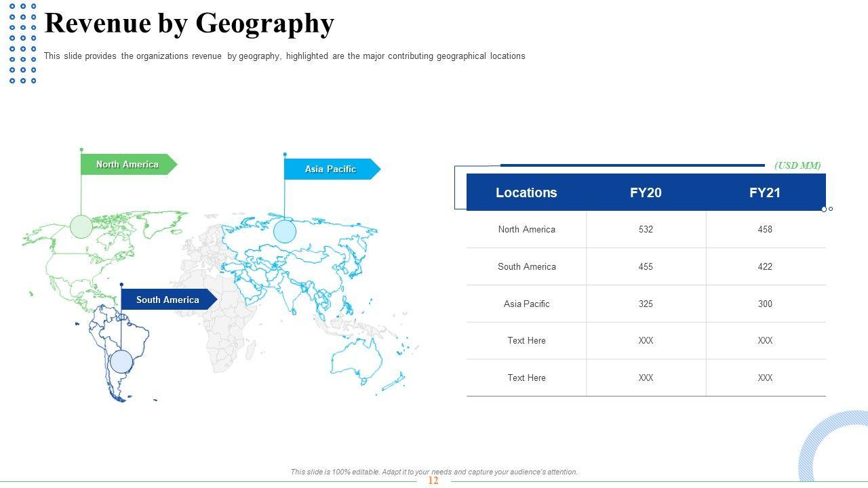Click the first Text Here placeholder row

[526, 341]
